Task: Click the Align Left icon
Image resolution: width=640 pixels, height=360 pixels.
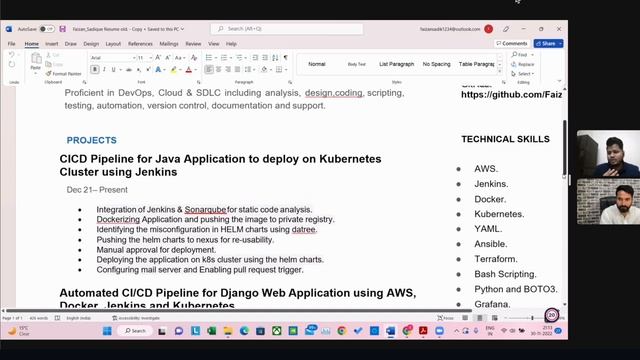Action: click(209, 69)
